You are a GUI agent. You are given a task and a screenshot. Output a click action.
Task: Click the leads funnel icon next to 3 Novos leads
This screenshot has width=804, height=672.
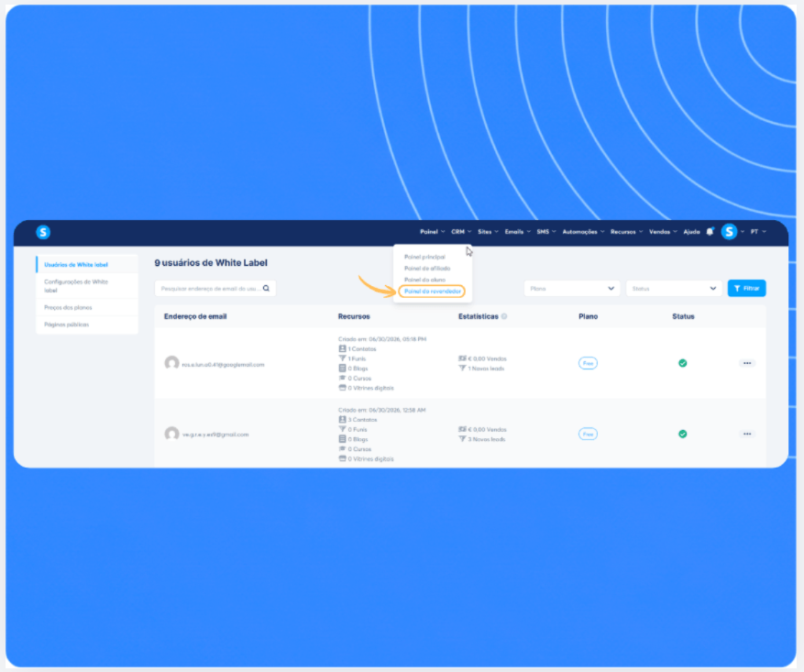(x=462, y=439)
